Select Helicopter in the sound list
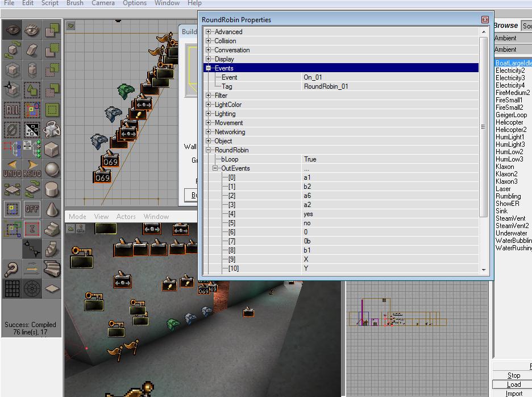The width and height of the screenshot is (532, 397). pos(509,122)
